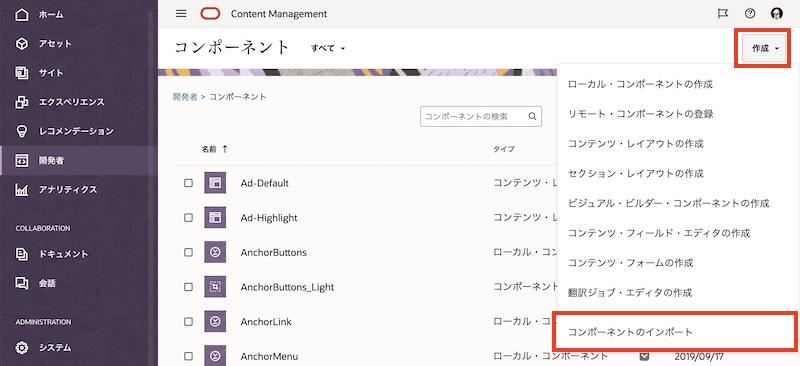This screenshot has height=366, width=800.
Task: Click the アナリティクス chart icon
Action: (21, 189)
